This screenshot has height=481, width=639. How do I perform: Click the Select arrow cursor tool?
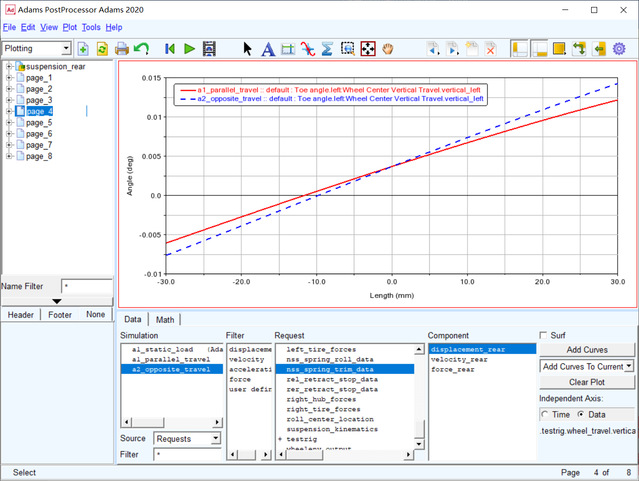(249, 48)
